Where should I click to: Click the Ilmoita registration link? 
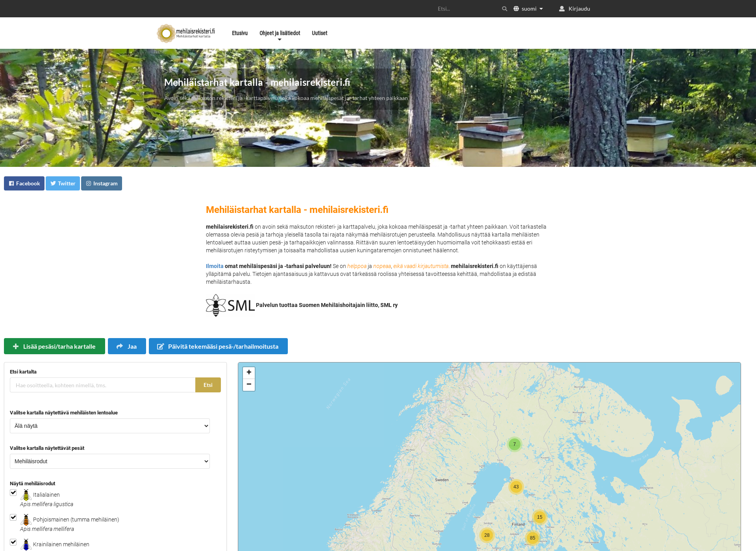pyautogui.click(x=213, y=266)
